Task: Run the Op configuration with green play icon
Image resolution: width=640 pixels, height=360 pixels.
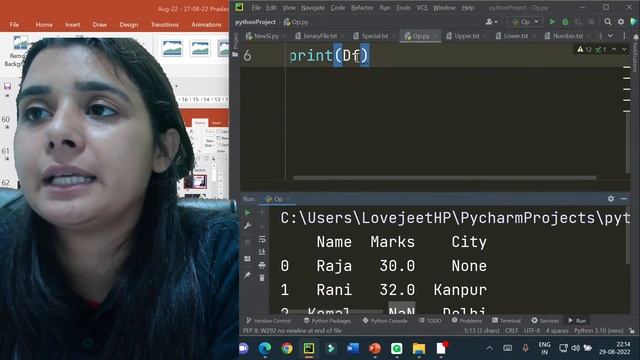Action: tap(552, 22)
